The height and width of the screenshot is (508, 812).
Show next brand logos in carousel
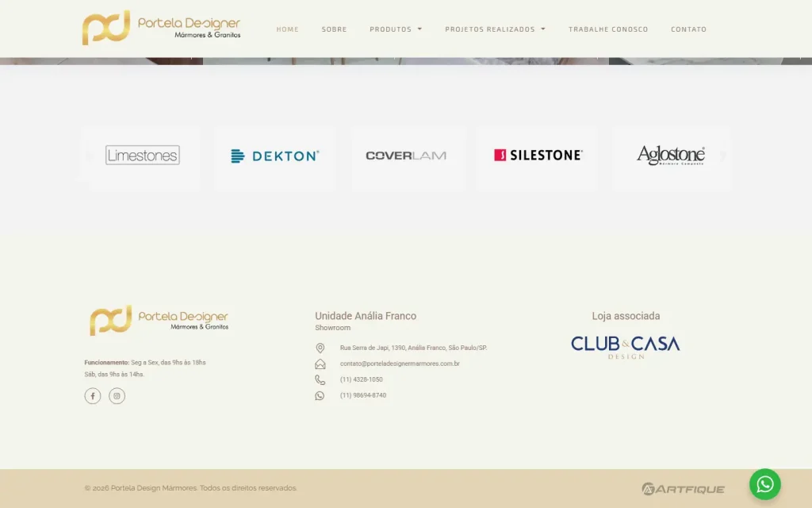pyautogui.click(x=723, y=155)
